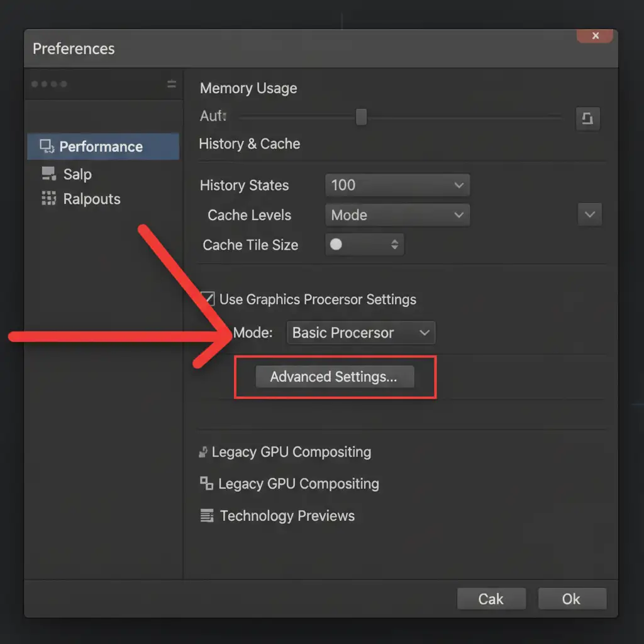The height and width of the screenshot is (644, 644).
Task: Click the Ralpouts grid icon
Action: (48, 199)
